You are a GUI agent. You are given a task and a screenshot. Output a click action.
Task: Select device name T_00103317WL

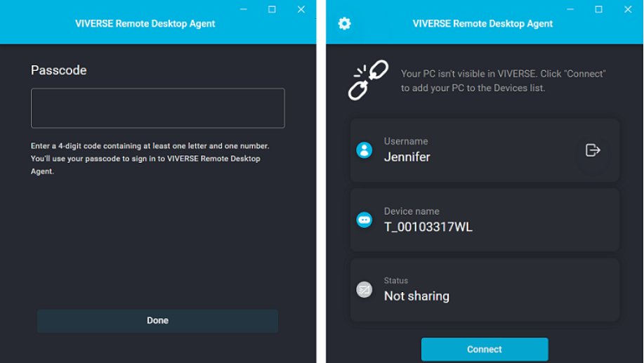428,227
